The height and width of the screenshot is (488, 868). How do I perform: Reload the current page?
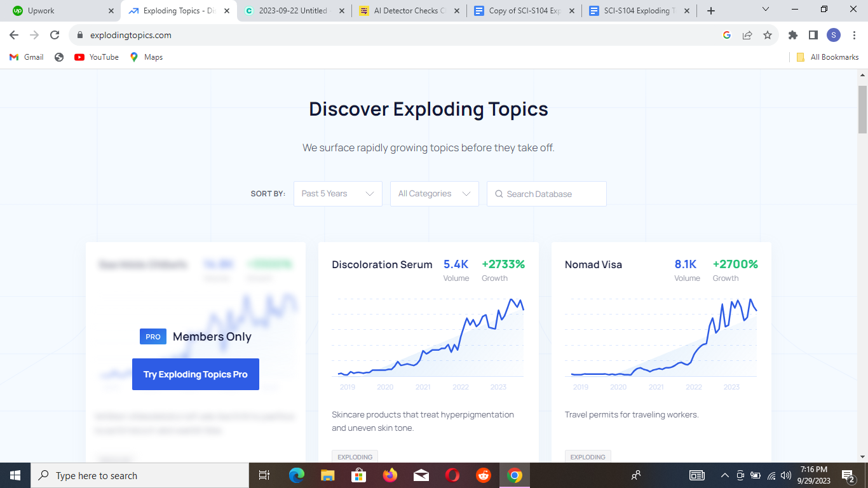(55, 35)
